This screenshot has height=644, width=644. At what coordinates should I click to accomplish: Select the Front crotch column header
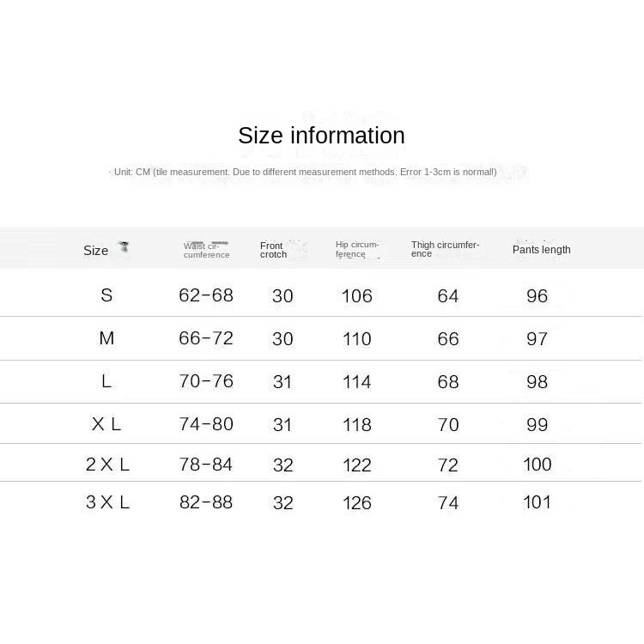click(x=273, y=250)
